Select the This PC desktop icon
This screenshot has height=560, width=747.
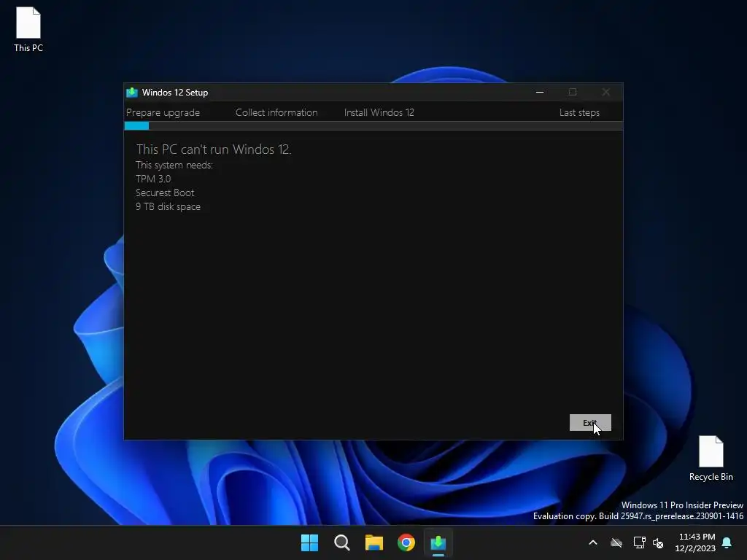pos(28,29)
